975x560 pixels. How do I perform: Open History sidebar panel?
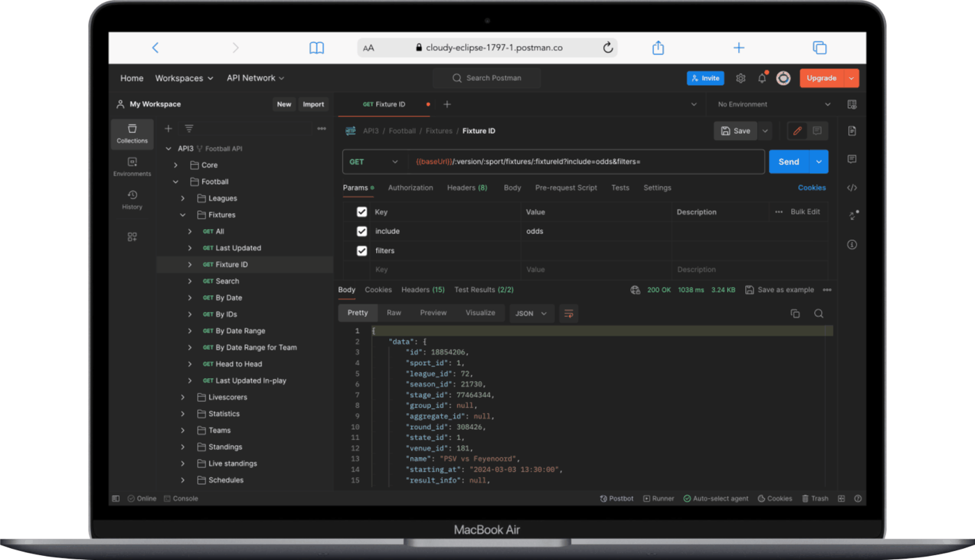(x=132, y=200)
